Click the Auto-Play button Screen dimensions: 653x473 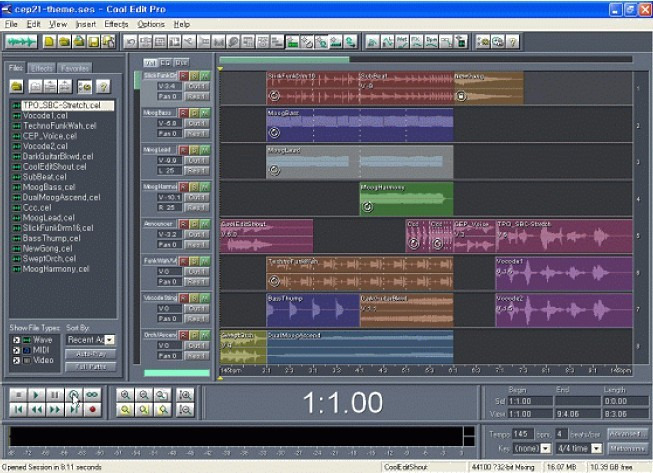tap(91, 354)
